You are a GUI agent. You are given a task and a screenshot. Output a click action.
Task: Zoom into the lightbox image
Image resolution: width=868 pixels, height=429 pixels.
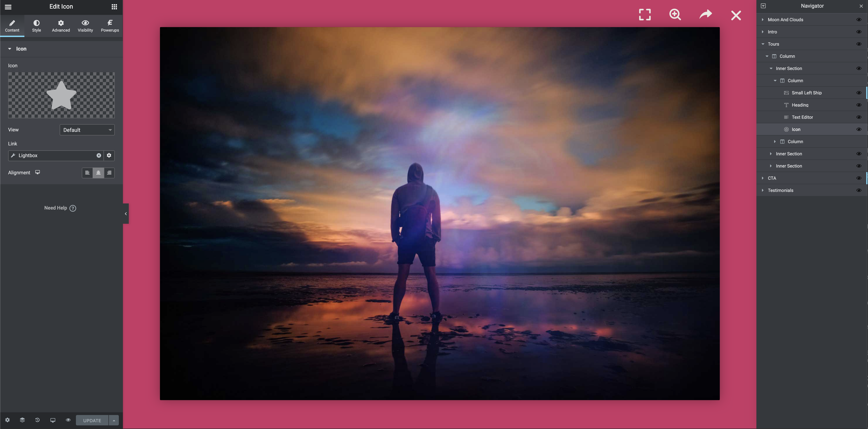coord(675,15)
